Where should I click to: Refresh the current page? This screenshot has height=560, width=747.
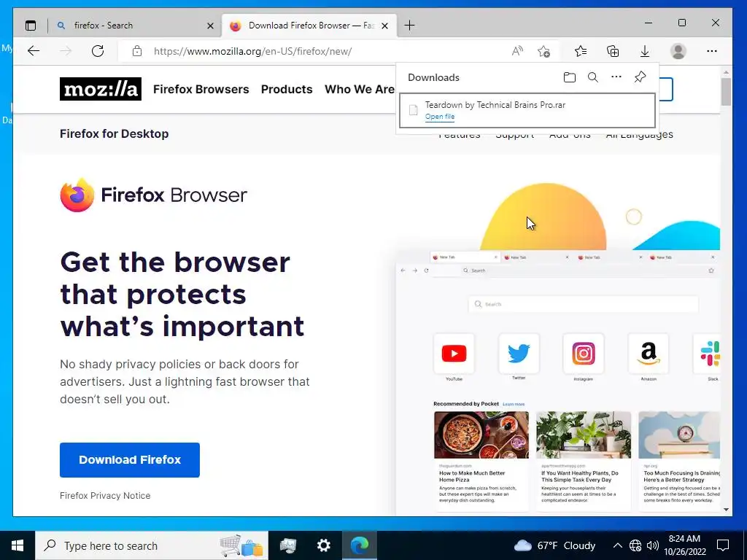98,51
